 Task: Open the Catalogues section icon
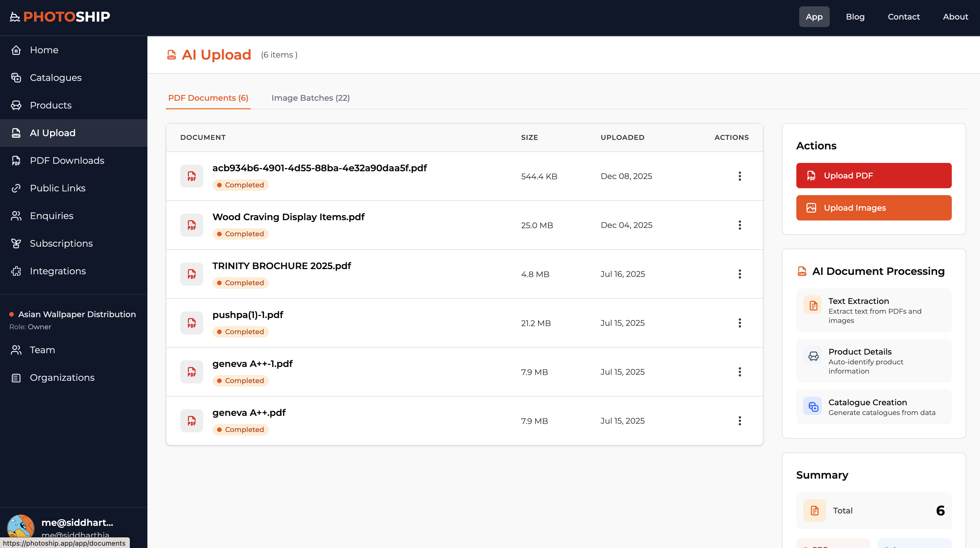17,77
